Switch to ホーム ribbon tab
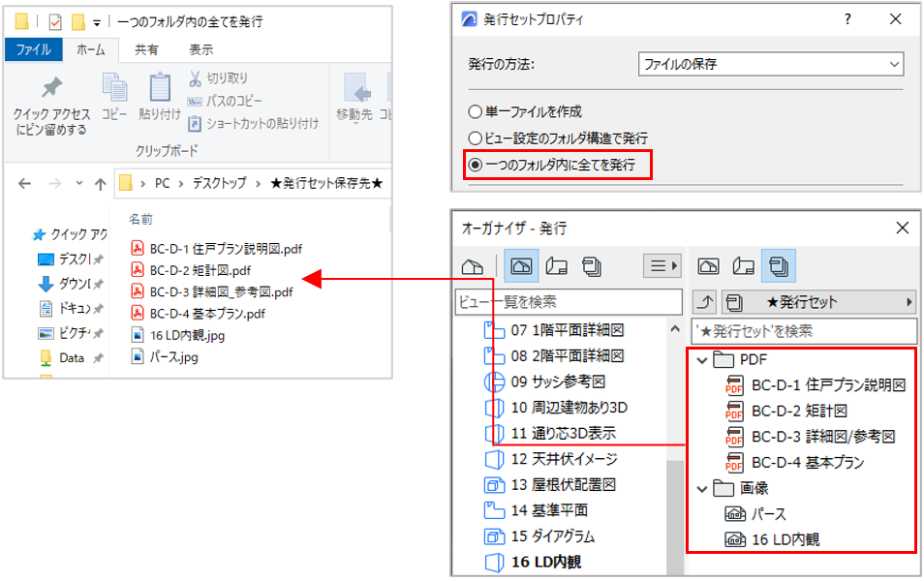The width and height of the screenshot is (924, 581). pyautogui.click(x=90, y=49)
